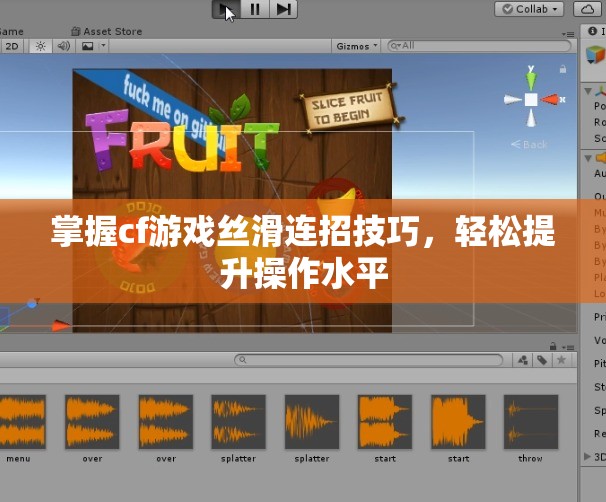Image resolution: width=606 pixels, height=502 pixels.
Task: Collapse the Audio Source component arrow
Action: point(588,158)
